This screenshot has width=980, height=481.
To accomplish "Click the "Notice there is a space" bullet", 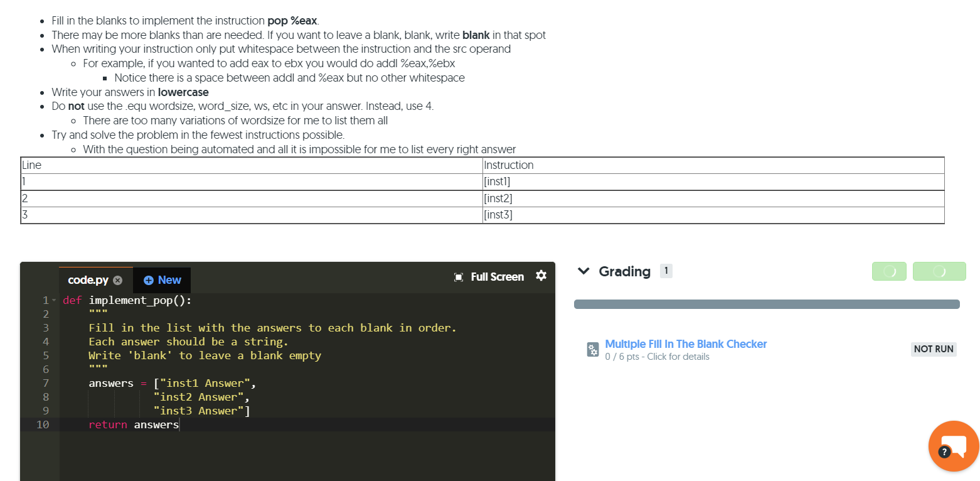I will (x=290, y=78).
